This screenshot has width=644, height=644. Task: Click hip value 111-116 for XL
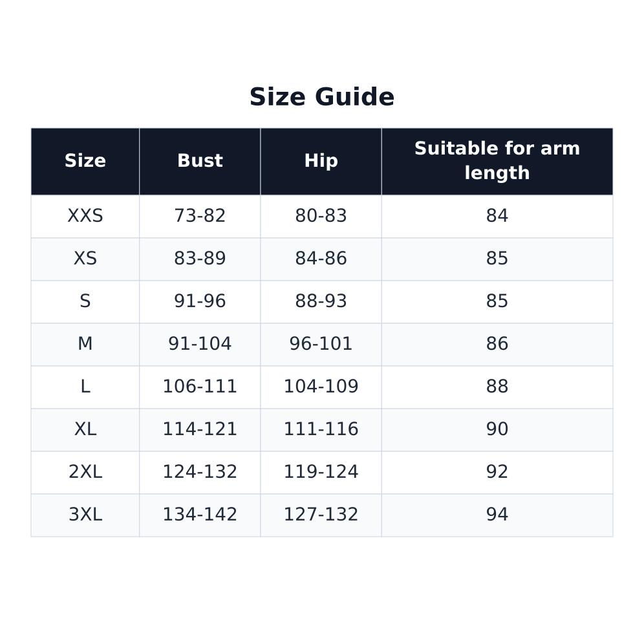pos(321,429)
